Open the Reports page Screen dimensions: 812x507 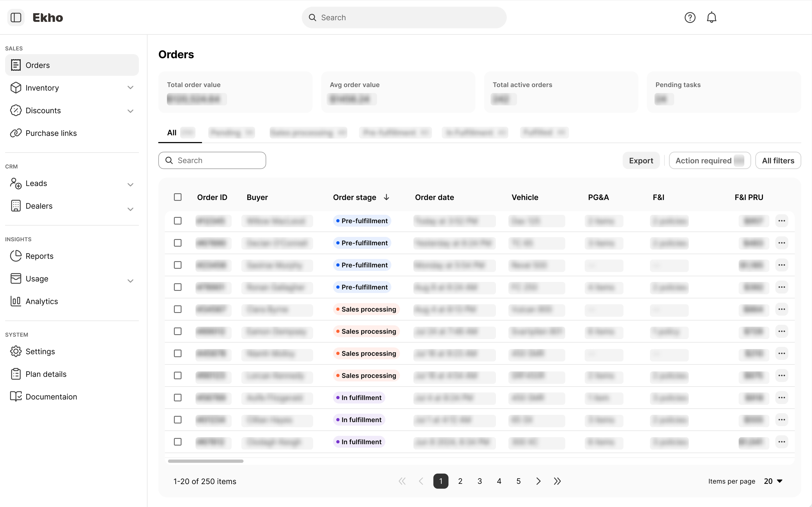39,256
